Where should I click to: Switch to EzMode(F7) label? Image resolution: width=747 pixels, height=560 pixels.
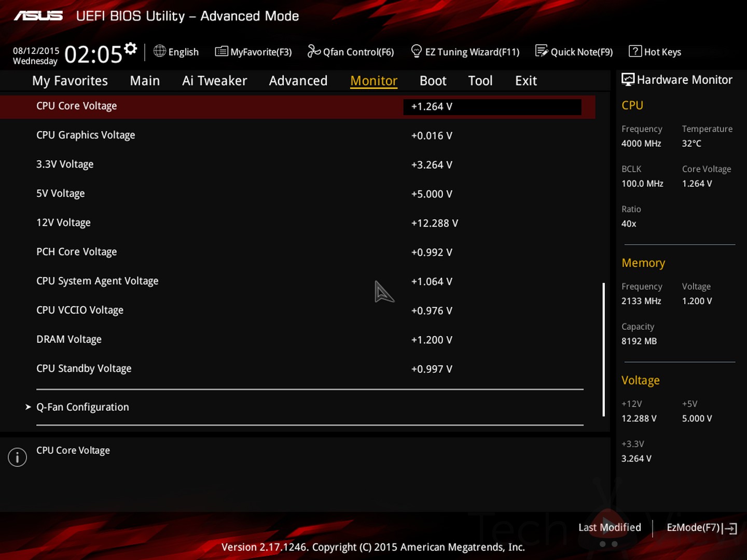(693, 527)
